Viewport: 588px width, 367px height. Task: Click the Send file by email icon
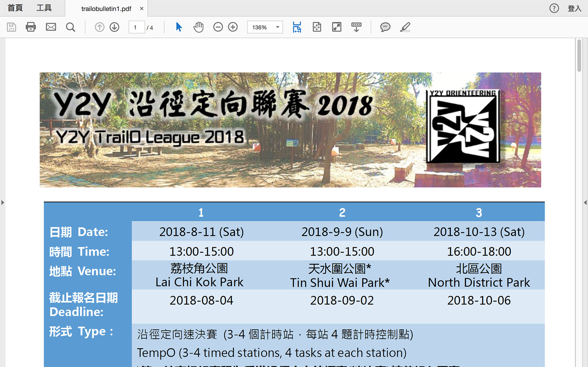coord(51,27)
